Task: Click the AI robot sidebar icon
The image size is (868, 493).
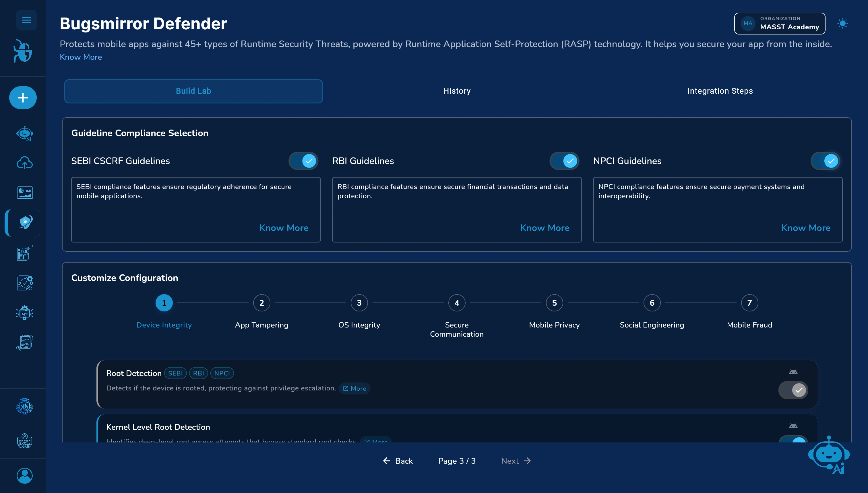Action: coord(25,133)
